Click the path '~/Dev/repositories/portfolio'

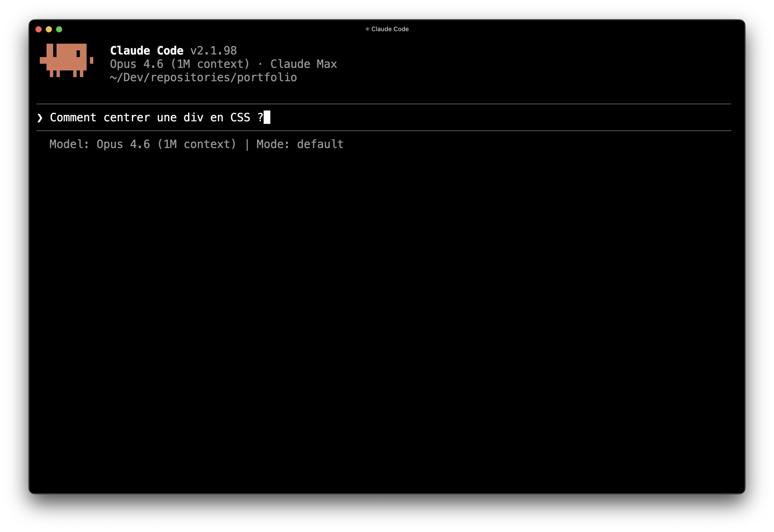pyautogui.click(x=204, y=77)
